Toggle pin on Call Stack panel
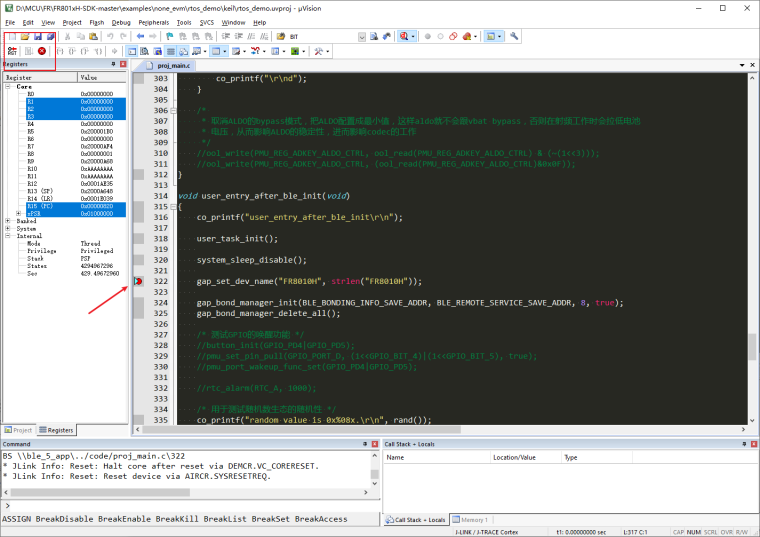 point(744,444)
